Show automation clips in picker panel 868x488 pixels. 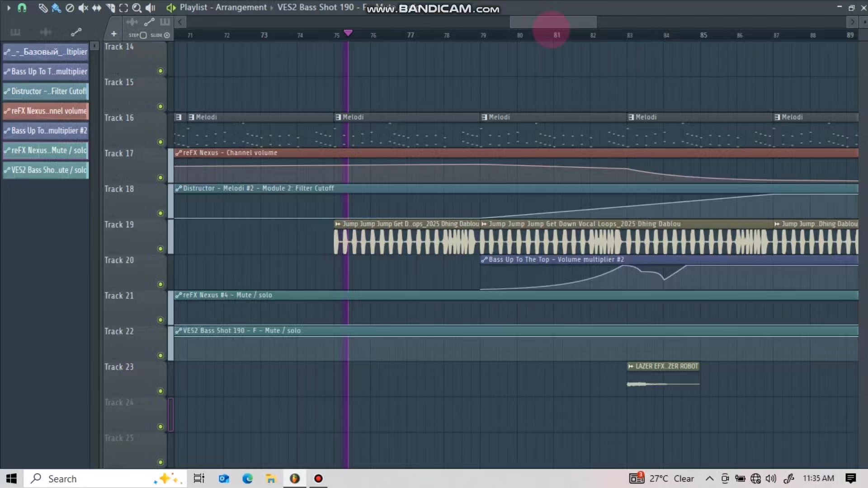pyautogui.click(x=76, y=32)
